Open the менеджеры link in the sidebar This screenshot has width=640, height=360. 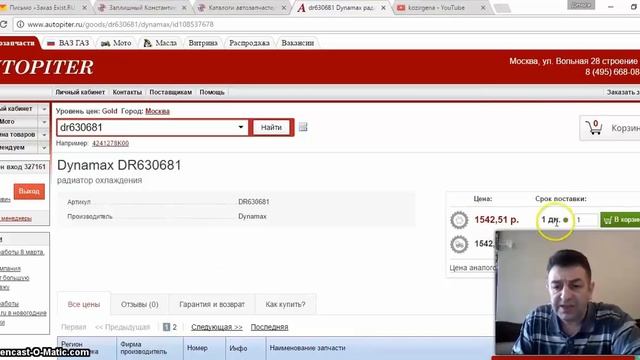[x=16, y=218]
